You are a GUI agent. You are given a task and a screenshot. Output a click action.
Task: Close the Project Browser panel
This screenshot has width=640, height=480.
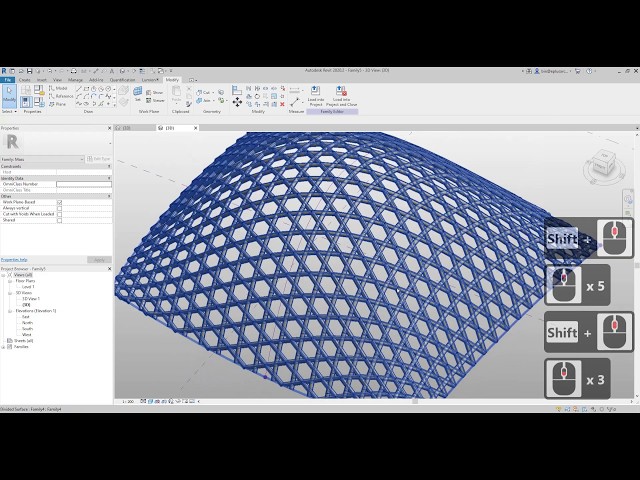[x=109, y=269]
